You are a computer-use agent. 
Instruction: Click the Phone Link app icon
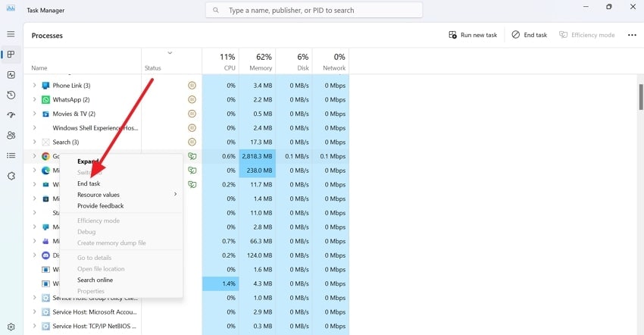pos(45,86)
